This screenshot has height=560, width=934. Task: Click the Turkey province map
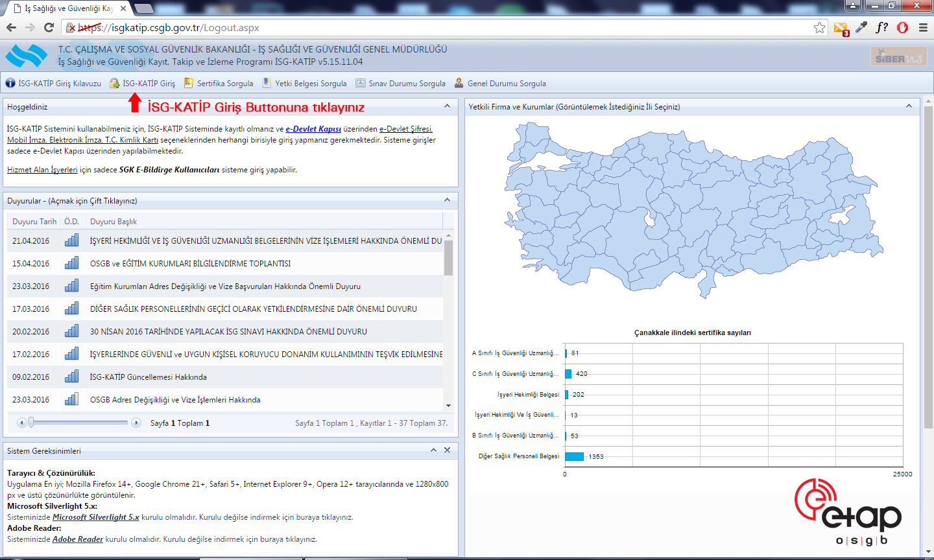[x=693, y=209]
